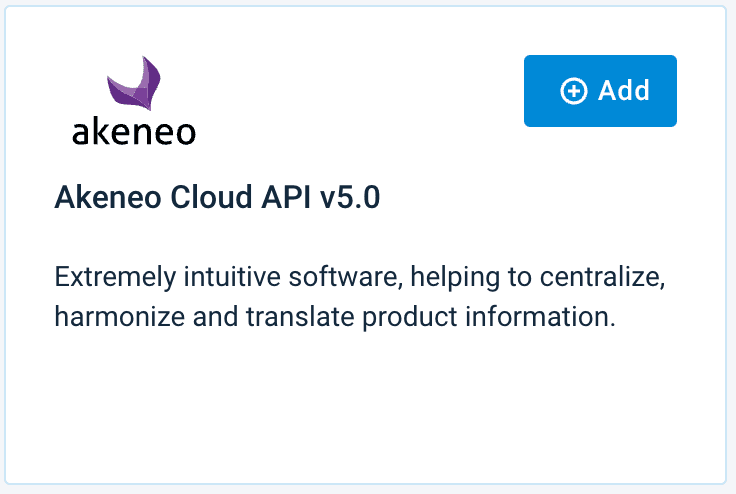Click the purple Akeneo bird logo
The image size is (736, 494).
tap(135, 85)
